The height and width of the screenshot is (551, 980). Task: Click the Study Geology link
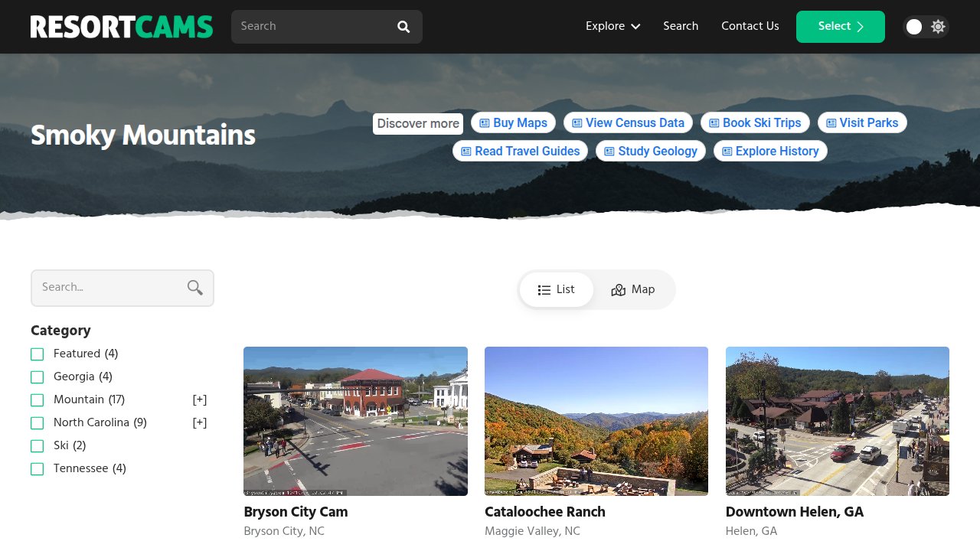pyautogui.click(x=651, y=151)
